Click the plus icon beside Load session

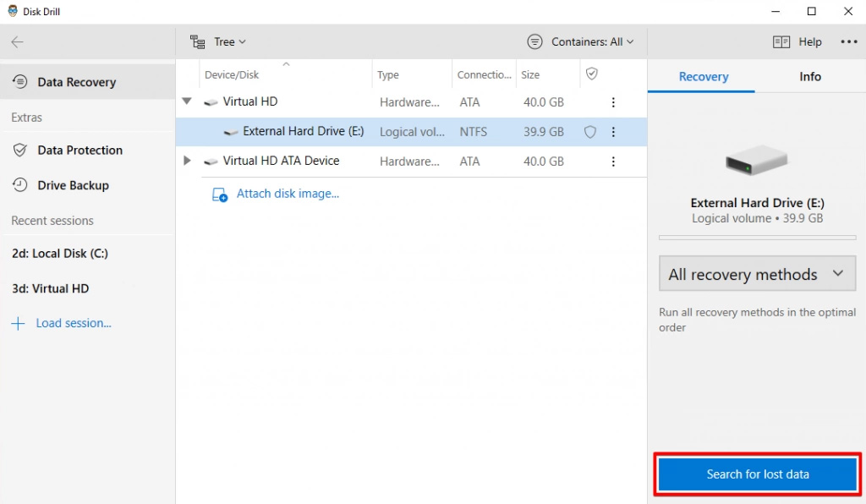pos(18,324)
